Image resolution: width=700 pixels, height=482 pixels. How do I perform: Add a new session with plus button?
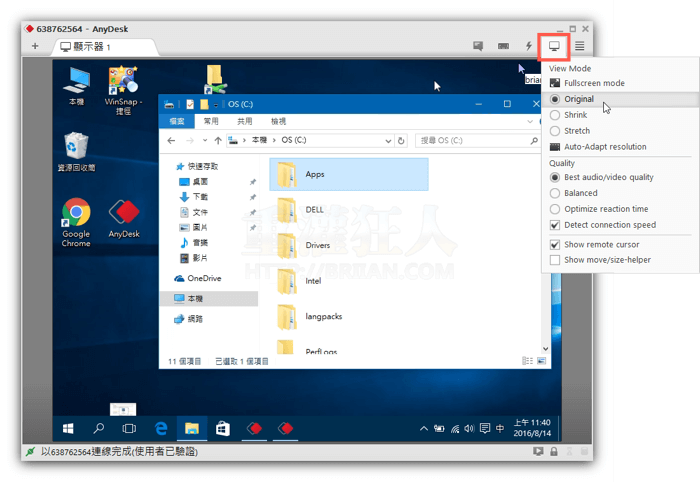point(35,46)
